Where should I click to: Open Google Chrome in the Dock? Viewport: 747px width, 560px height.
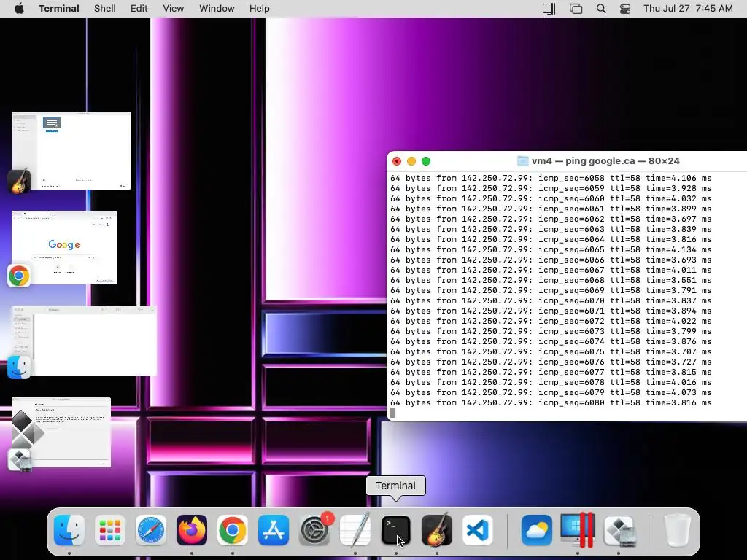233,530
